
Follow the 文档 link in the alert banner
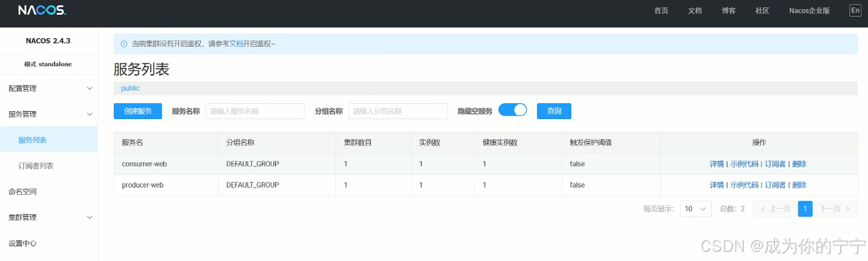click(x=236, y=44)
